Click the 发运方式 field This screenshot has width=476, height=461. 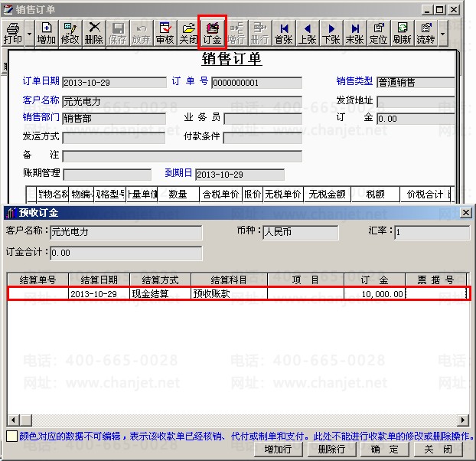114,138
